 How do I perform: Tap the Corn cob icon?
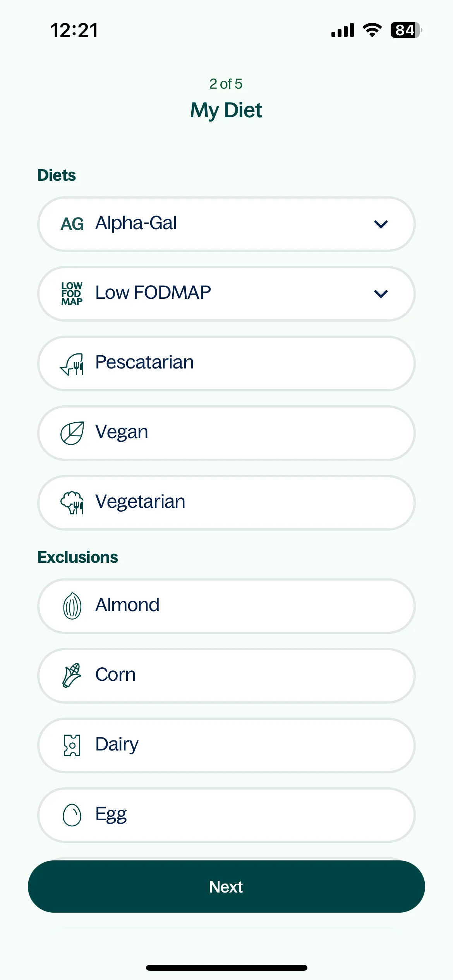click(x=72, y=675)
